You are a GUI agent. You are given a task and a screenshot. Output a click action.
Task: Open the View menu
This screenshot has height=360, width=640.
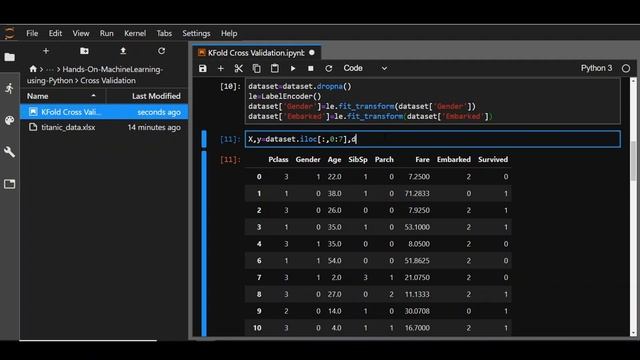81,33
